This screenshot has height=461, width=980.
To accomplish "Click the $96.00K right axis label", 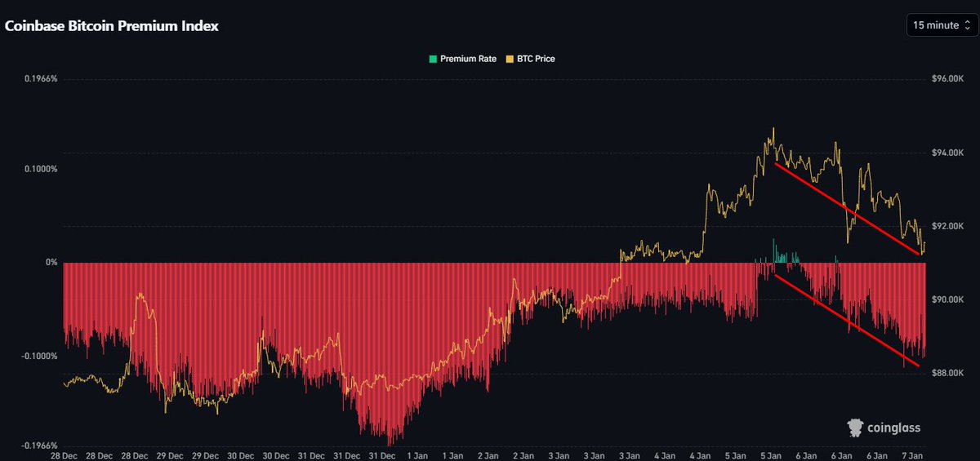I will coord(947,79).
